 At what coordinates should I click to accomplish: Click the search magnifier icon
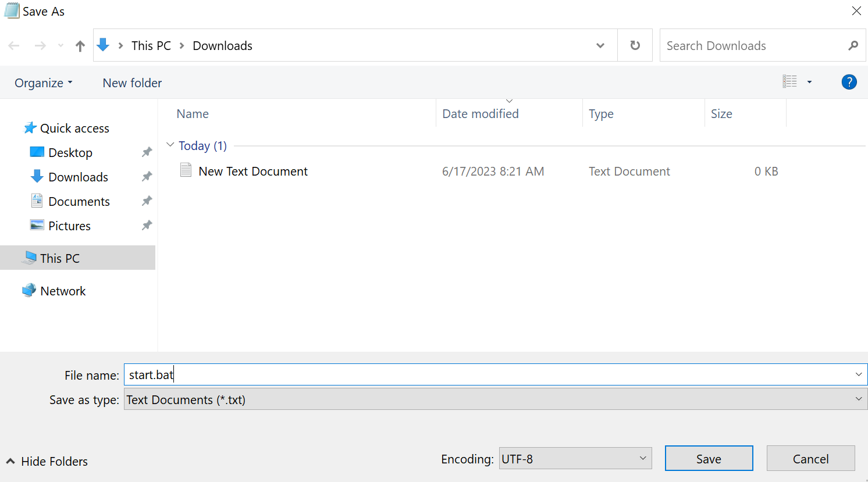[853, 45]
